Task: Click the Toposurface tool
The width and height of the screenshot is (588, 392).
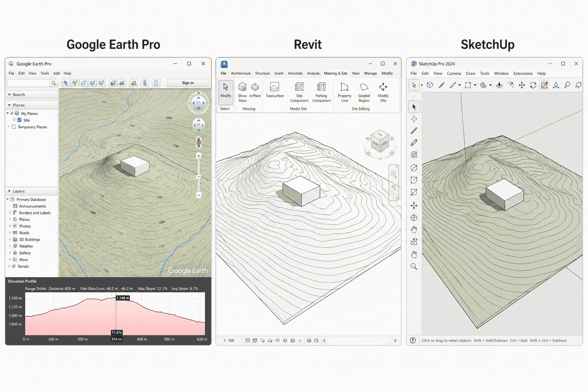Action: (275, 90)
